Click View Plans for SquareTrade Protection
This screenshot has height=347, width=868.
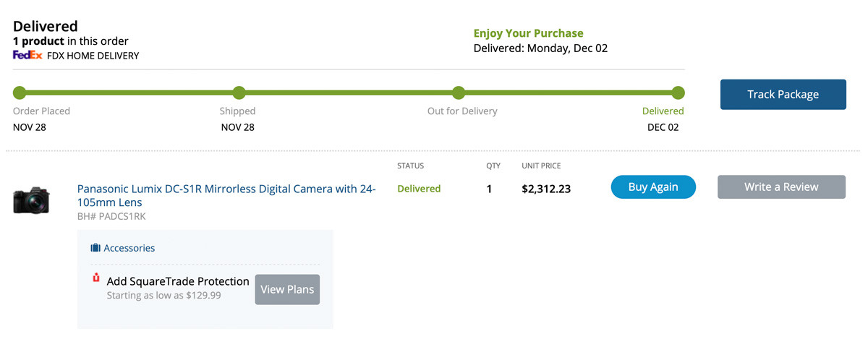click(287, 289)
